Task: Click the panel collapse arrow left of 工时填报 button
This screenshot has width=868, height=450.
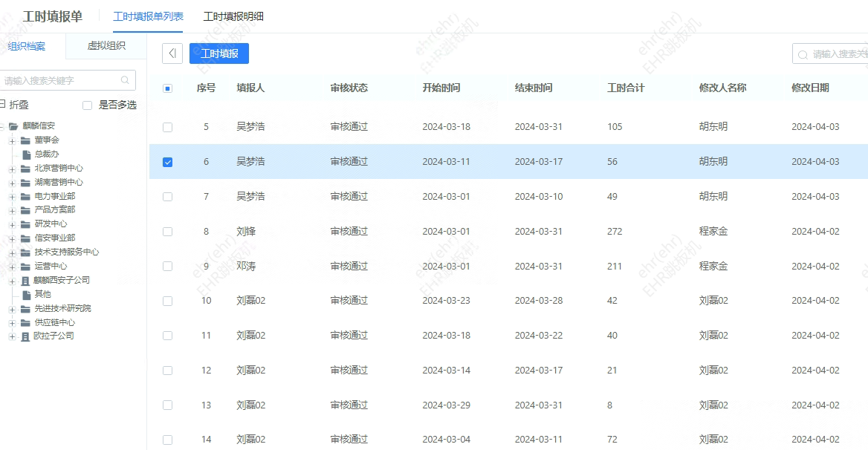Action: coord(172,53)
